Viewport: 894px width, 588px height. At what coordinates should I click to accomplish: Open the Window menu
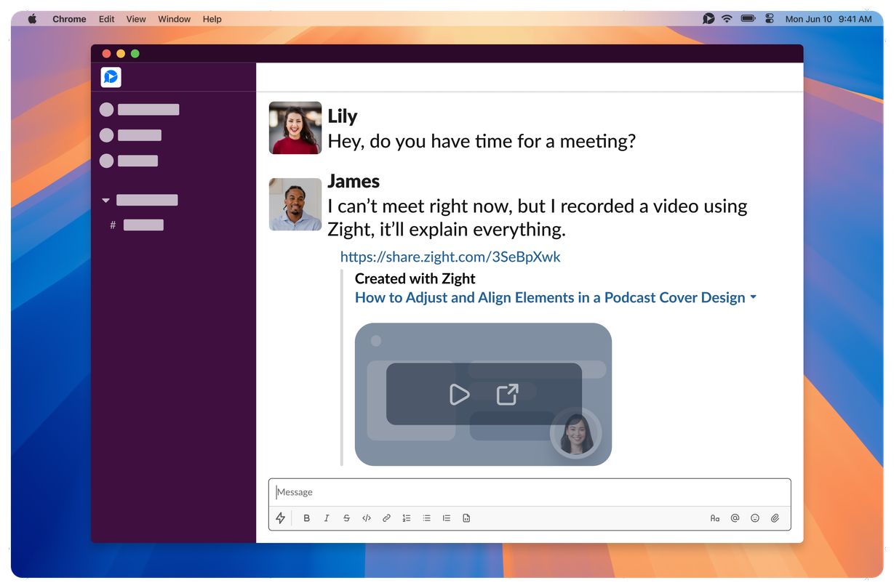(x=175, y=19)
